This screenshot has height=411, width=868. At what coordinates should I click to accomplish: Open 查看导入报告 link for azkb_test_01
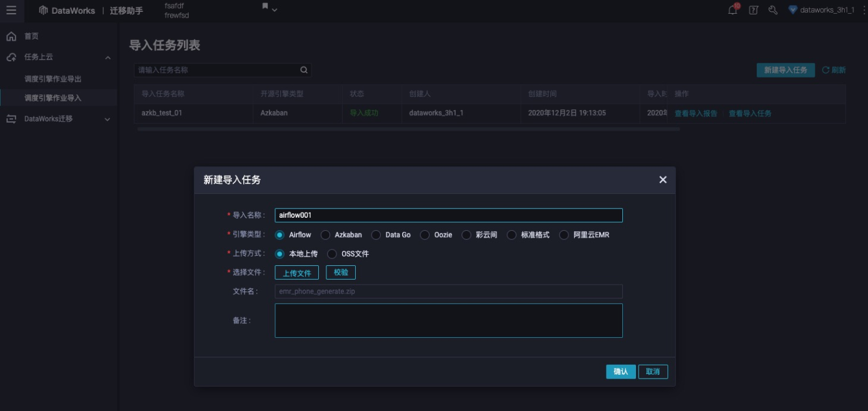coord(695,113)
